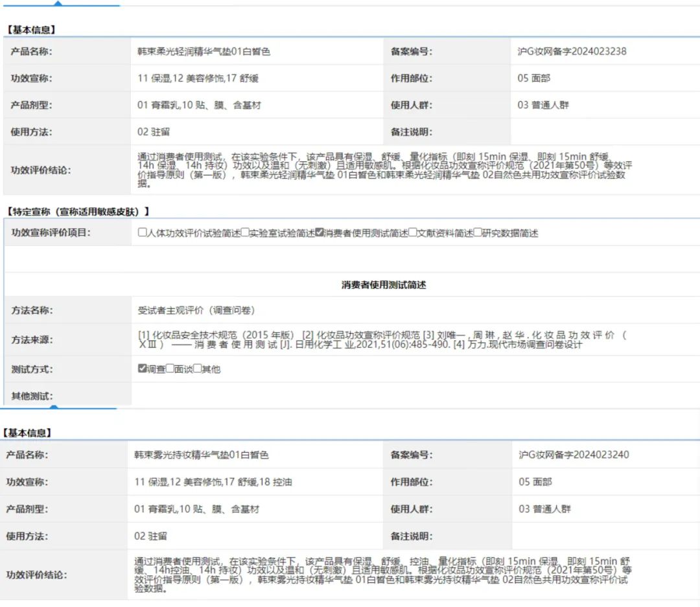This screenshot has width=700, height=607.
Task: Check the 人体功效评价试验简述 checkbox
Action: [x=143, y=233]
